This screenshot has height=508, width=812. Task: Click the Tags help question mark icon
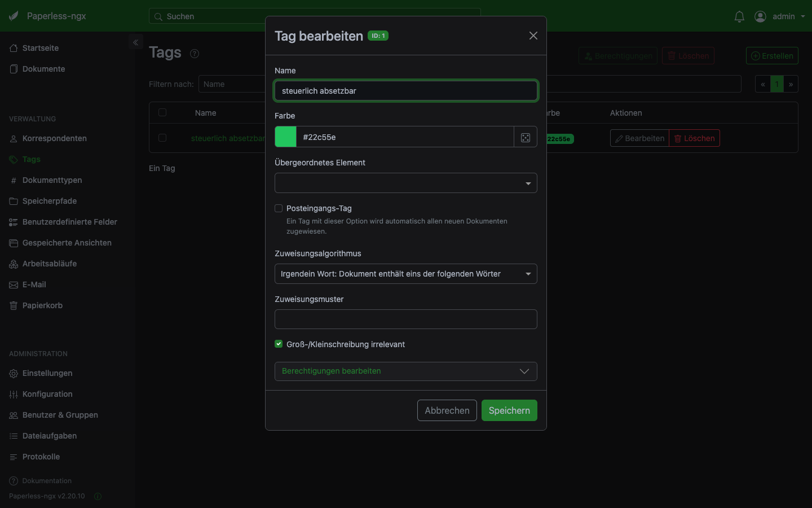coord(195,53)
